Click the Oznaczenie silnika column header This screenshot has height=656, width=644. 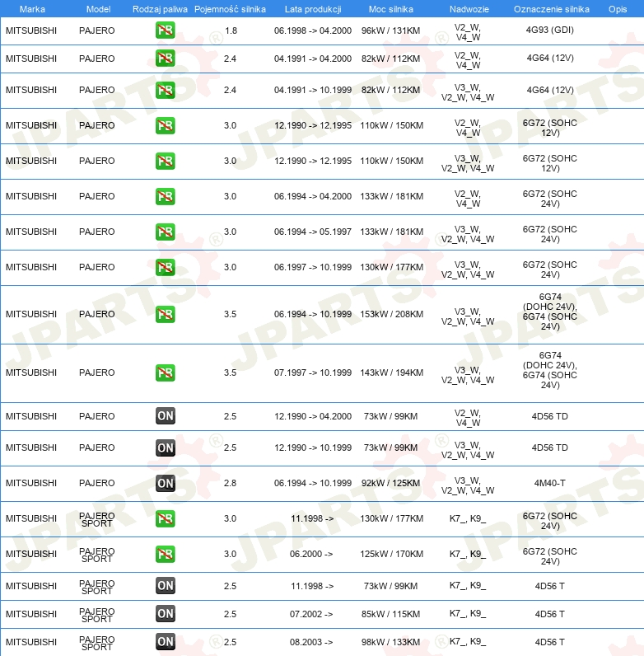click(x=551, y=9)
